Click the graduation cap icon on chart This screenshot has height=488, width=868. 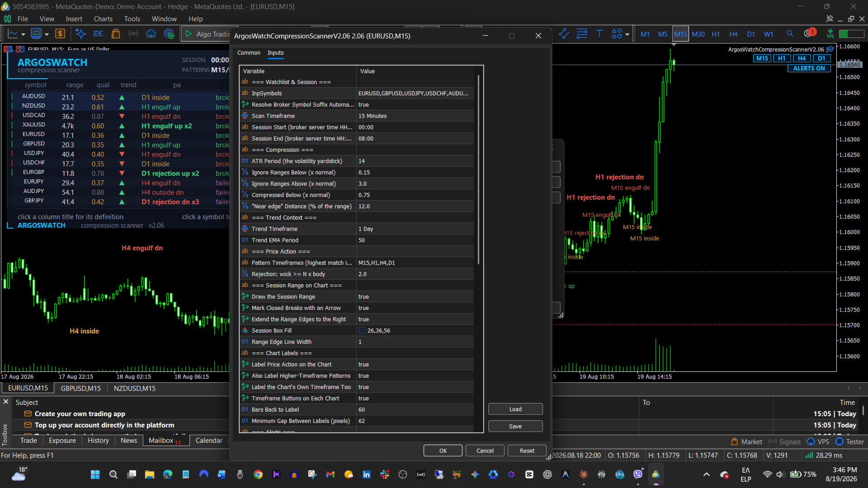[830, 49]
